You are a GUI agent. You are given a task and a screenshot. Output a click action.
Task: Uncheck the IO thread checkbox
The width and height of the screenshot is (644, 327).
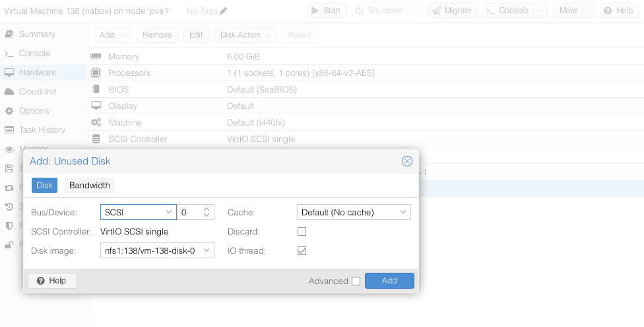[x=302, y=250]
